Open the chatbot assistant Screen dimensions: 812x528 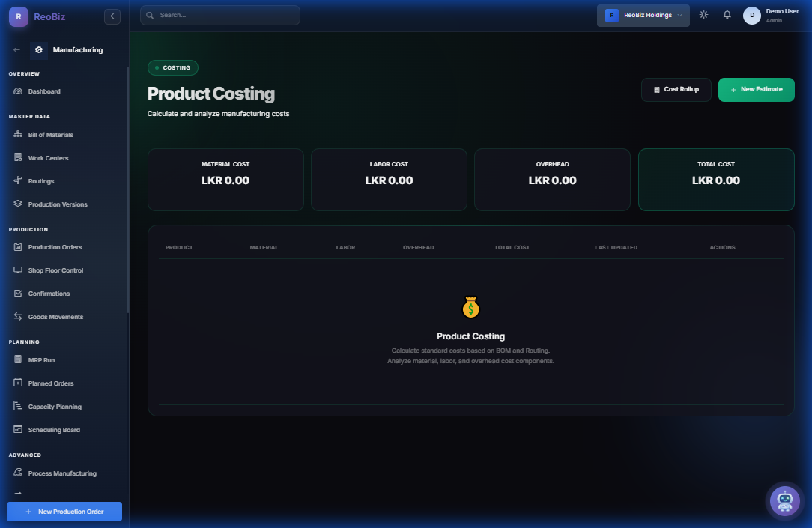click(x=784, y=500)
